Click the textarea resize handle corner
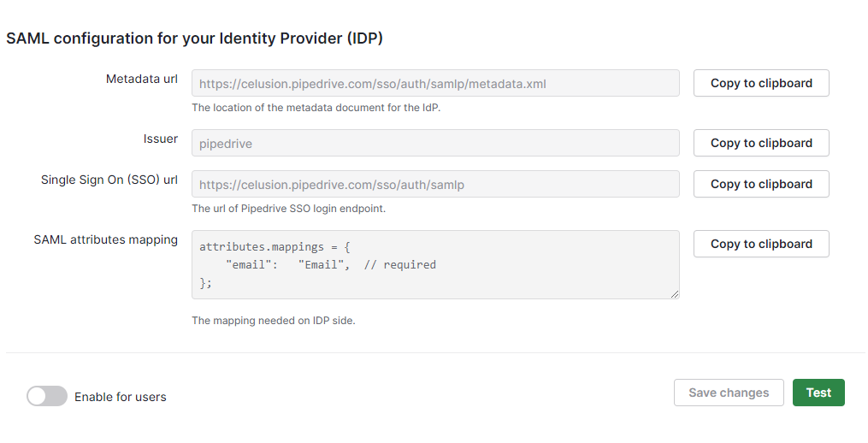The height and width of the screenshot is (443, 868). [x=674, y=294]
